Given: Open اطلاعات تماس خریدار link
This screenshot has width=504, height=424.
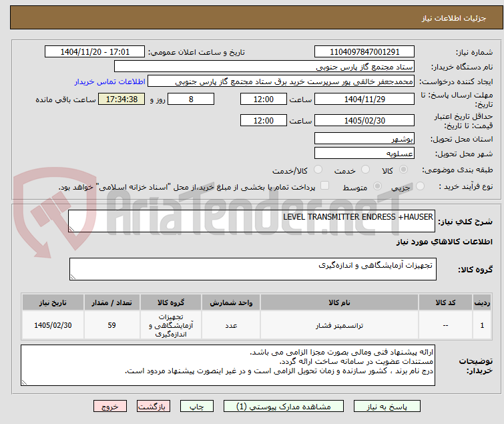Looking at the screenshot, I should [x=110, y=81].
